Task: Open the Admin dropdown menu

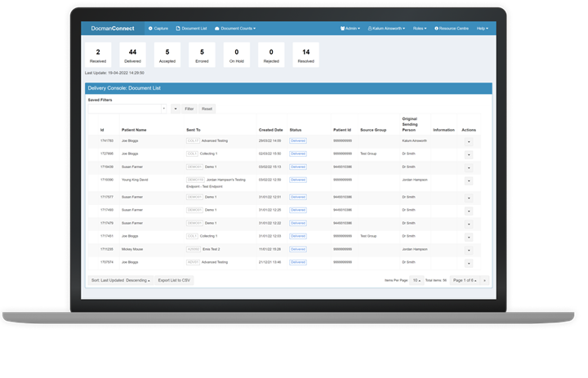Action: pos(350,28)
